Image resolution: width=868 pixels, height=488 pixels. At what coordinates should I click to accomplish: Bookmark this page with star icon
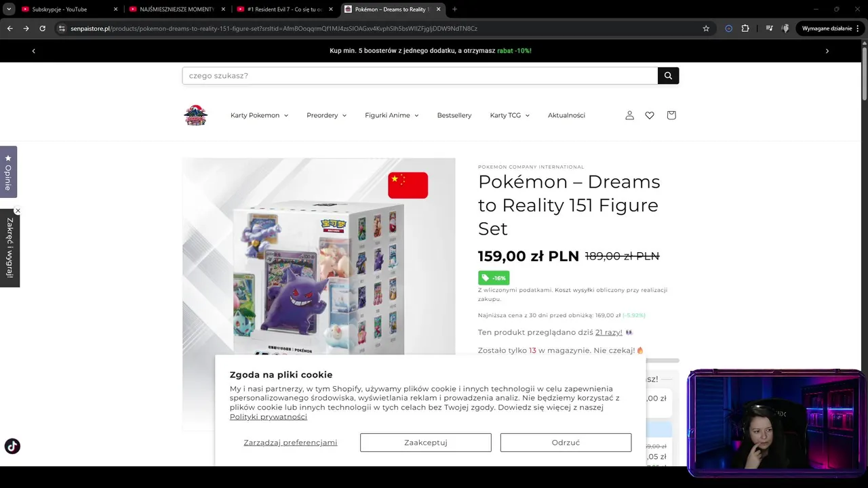pyautogui.click(x=706, y=28)
